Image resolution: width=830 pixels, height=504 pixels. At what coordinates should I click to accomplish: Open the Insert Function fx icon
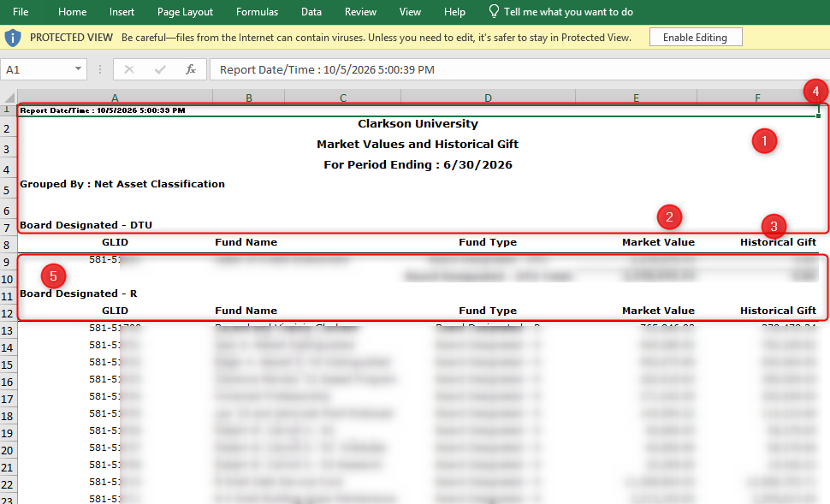click(191, 69)
